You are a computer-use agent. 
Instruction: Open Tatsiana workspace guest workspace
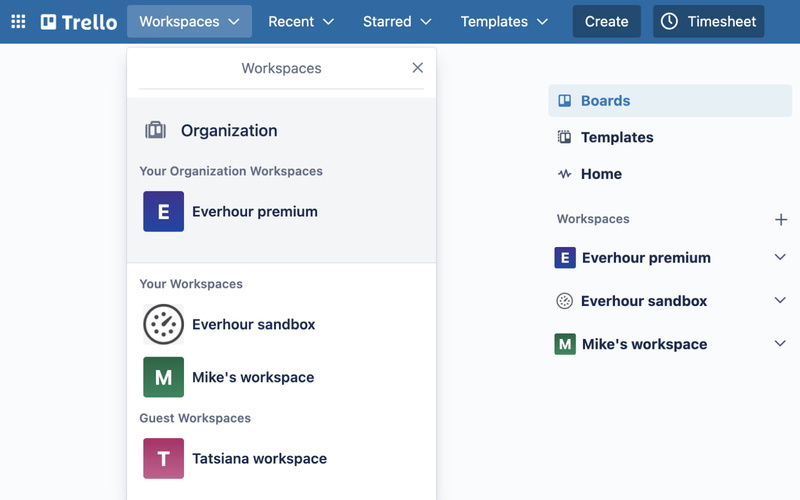pos(259,458)
